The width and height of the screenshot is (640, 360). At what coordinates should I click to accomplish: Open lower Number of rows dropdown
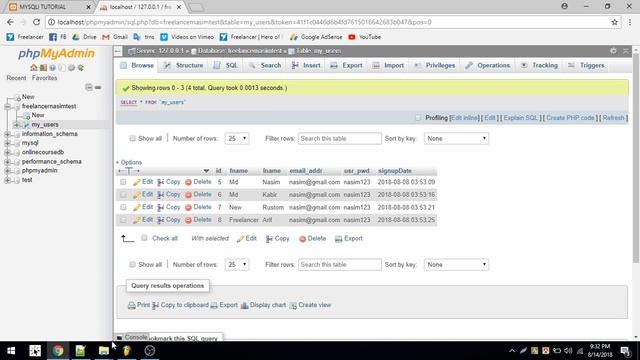[x=237, y=264]
